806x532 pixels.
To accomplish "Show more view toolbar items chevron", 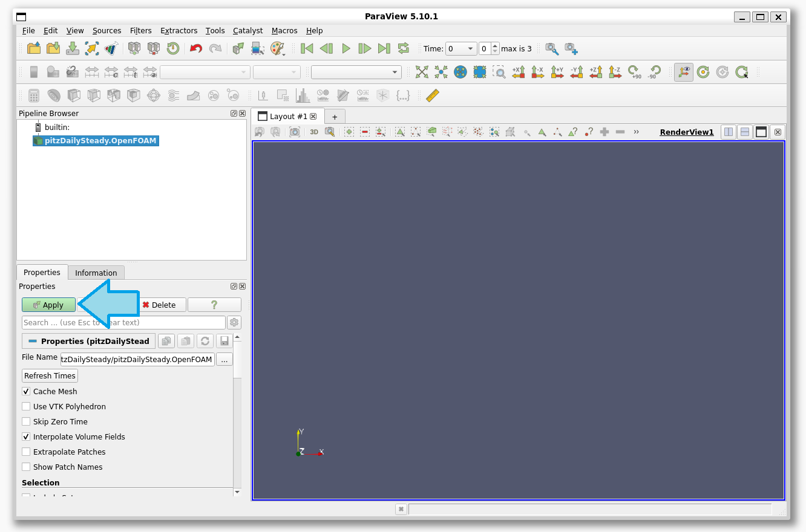I will [637, 132].
